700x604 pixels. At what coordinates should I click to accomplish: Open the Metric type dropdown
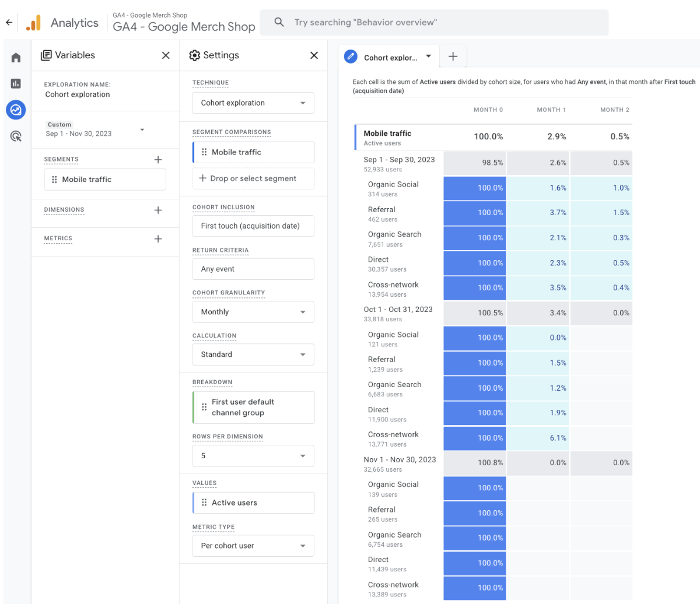[x=253, y=546]
